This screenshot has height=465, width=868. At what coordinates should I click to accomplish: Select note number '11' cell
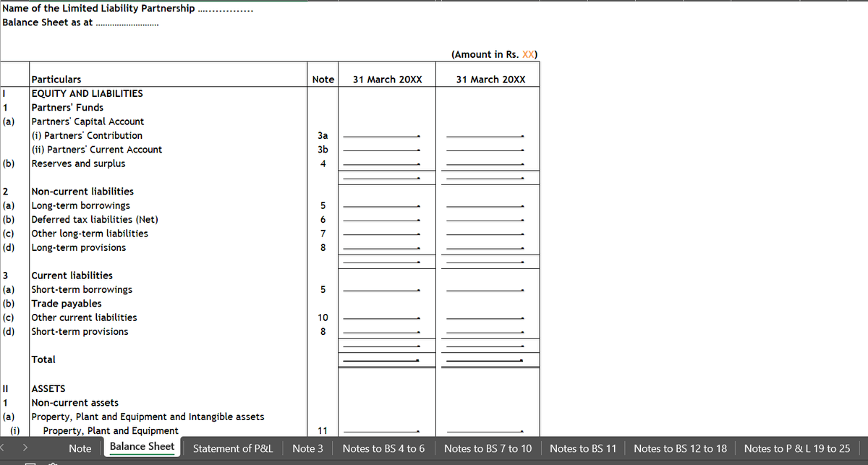323,430
